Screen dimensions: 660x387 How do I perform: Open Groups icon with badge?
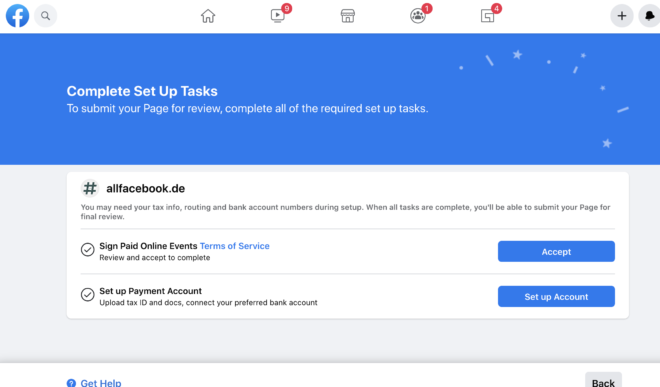pyautogui.click(x=418, y=16)
